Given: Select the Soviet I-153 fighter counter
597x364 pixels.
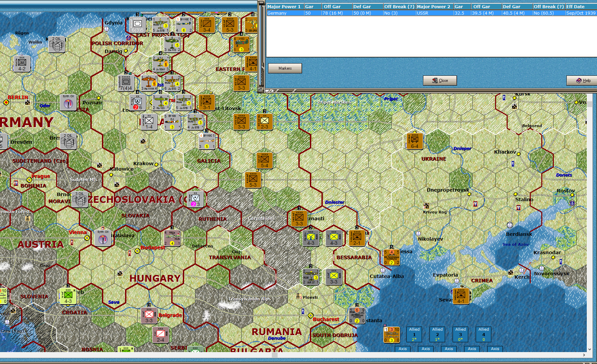Looking at the screenshot, I should [241, 44].
